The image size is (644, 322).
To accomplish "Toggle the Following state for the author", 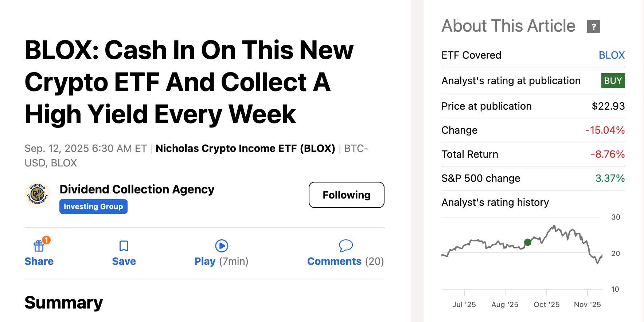I will coord(346,195).
